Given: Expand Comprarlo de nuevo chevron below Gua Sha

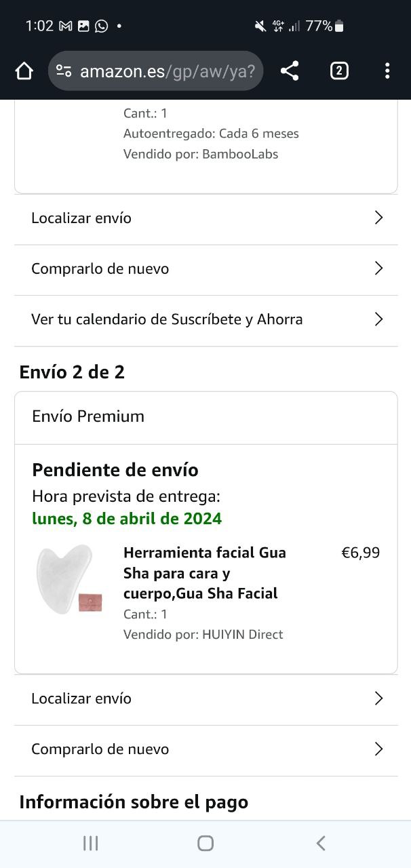Looking at the screenshot, I should point(378,749).
